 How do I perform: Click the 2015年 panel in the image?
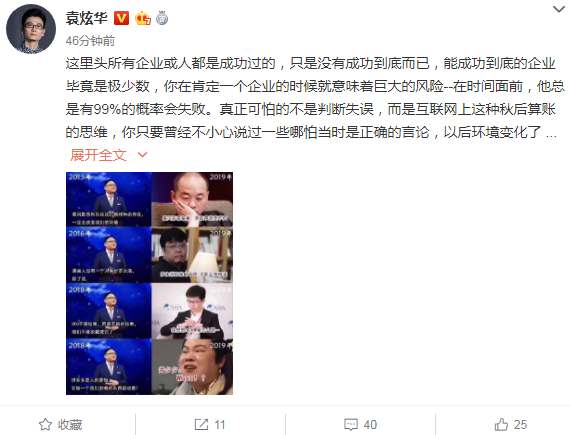109,199
